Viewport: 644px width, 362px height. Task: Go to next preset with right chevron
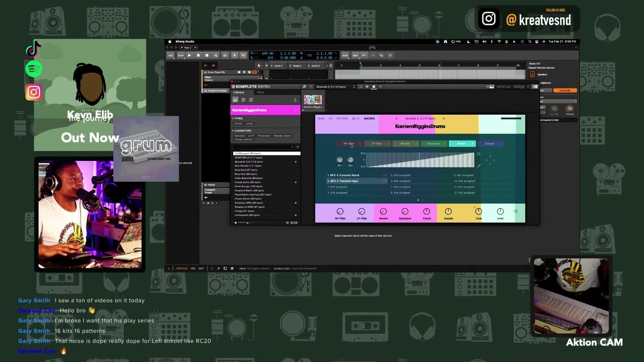tap(444, 119)
